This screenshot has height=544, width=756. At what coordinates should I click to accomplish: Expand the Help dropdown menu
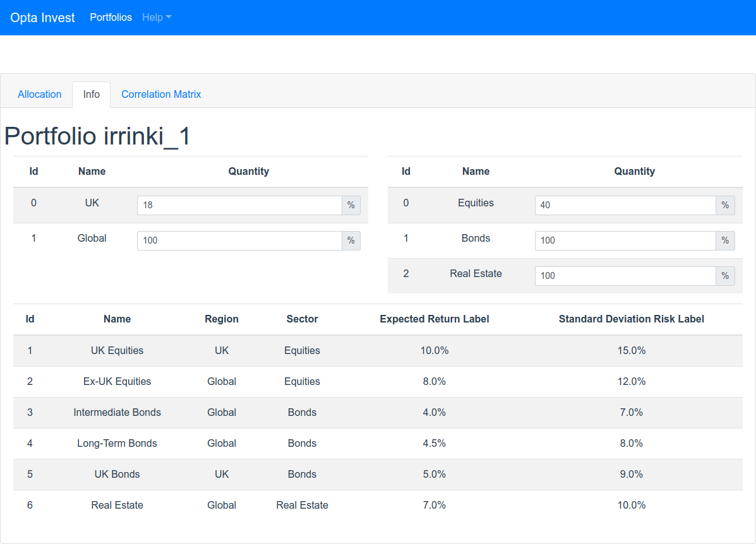157,17
